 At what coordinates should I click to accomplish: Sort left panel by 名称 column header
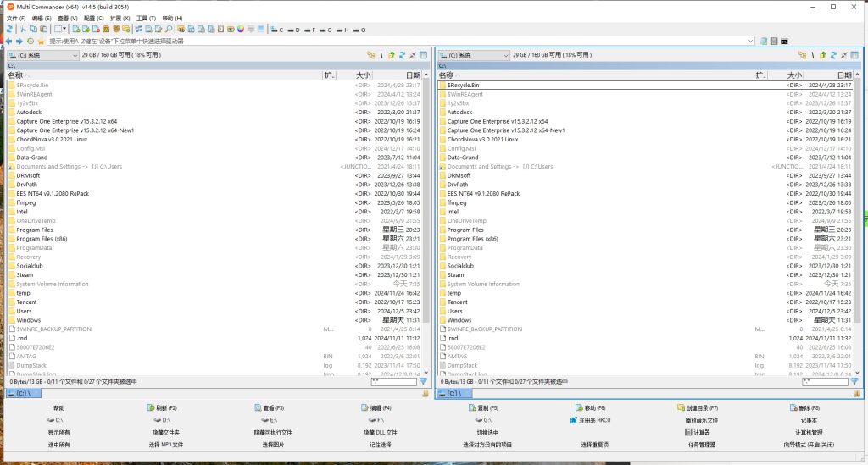pos(164,75)
